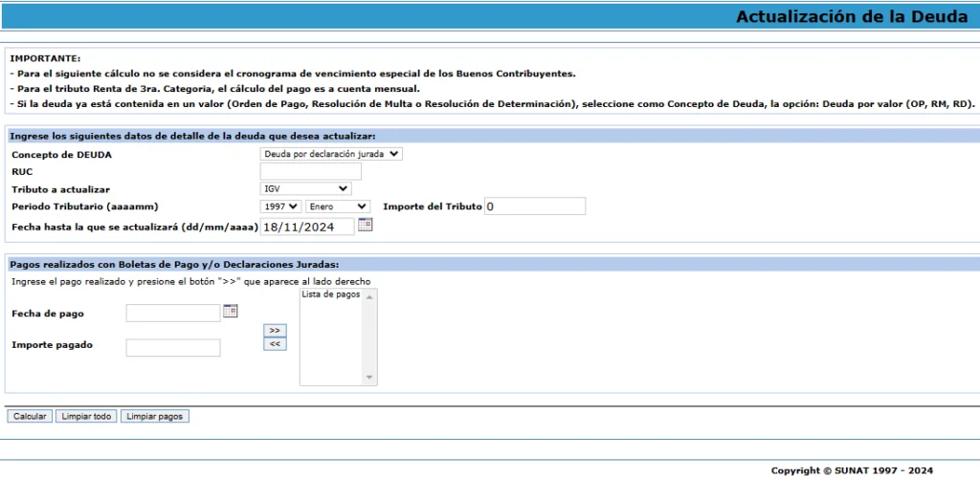This screenshot has height=479, width=980.
Task: Select the Lista de pagos list entry
Action: click(x=331, y=295)
